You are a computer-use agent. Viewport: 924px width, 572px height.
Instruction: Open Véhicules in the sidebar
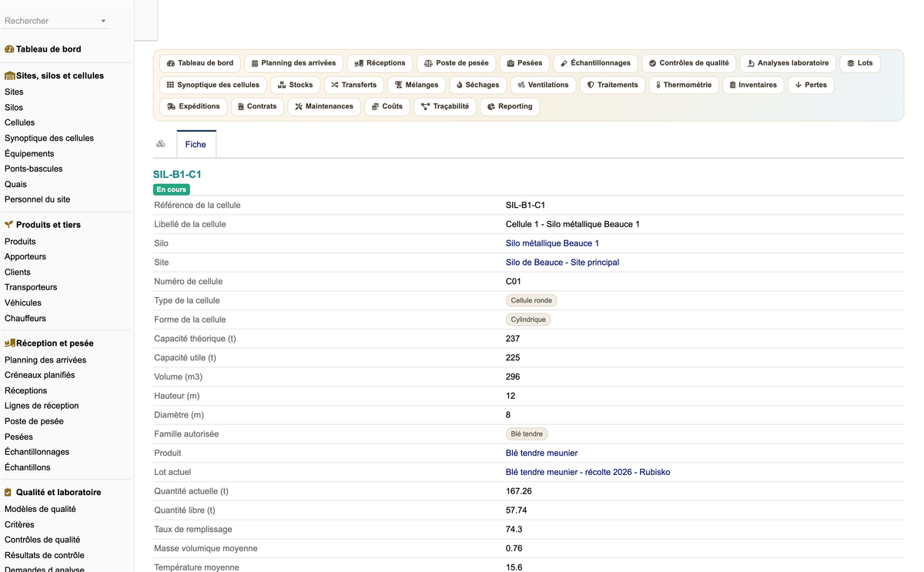pos(23,303)
